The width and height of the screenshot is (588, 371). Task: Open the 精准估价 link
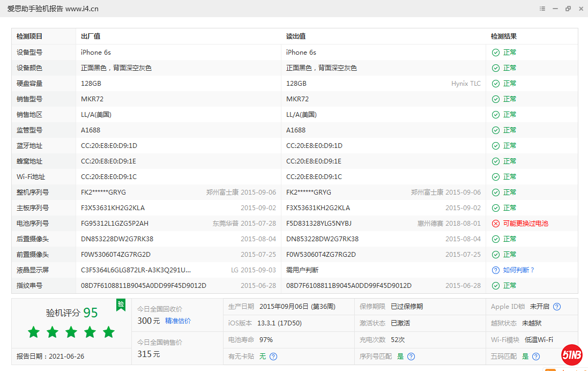point(178,321)
